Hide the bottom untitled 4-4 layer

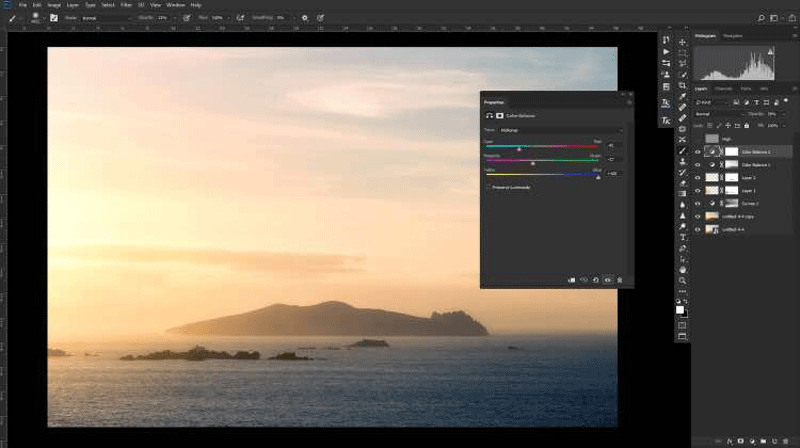[x=697, y=229]
